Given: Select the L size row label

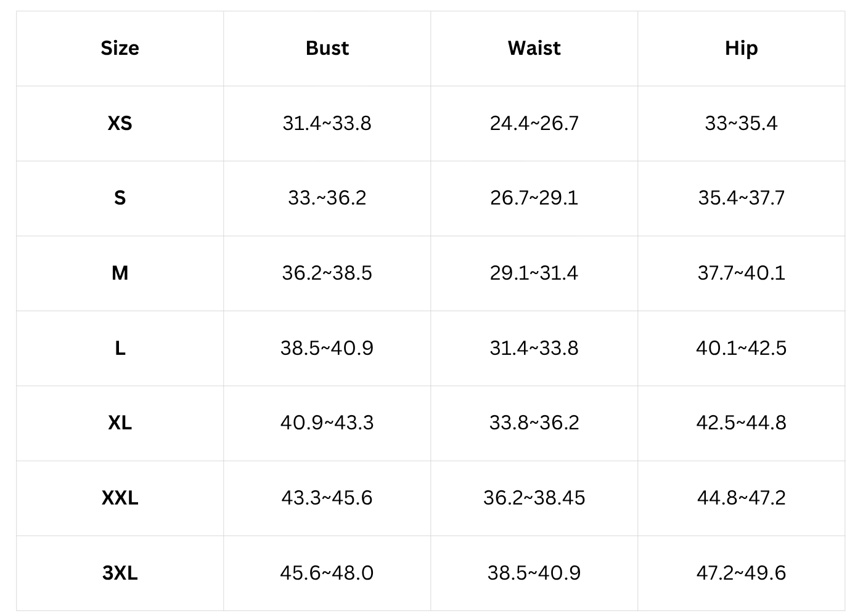Looking at the screenshot, I should 120,348.
